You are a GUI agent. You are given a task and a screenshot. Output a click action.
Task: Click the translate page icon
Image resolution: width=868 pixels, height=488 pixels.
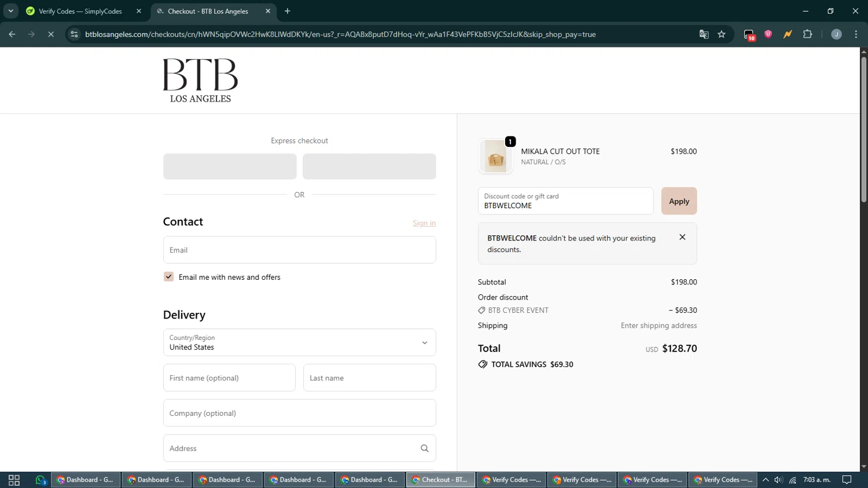point(704,34)
